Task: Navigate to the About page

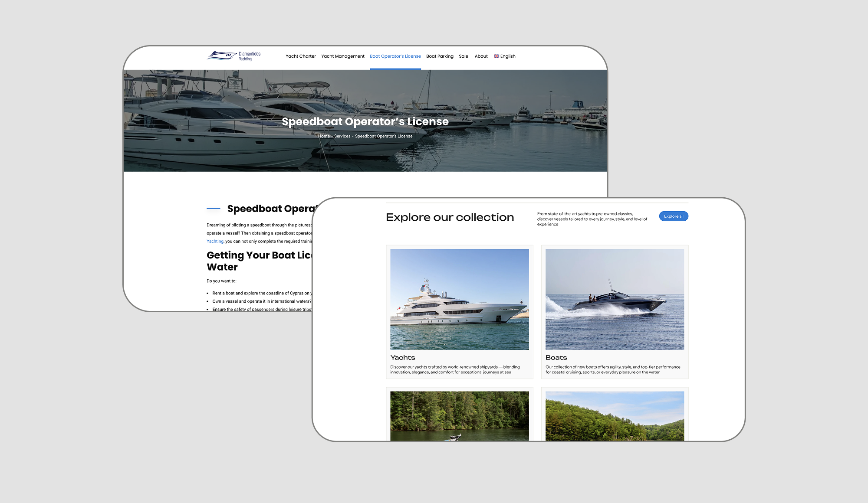Action: point(481,56)
